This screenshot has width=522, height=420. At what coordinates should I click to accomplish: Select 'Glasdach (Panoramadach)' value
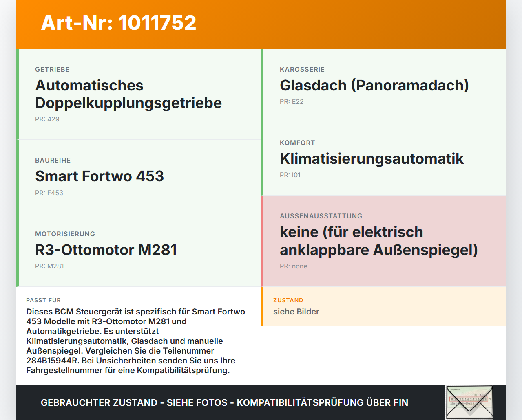374,85
